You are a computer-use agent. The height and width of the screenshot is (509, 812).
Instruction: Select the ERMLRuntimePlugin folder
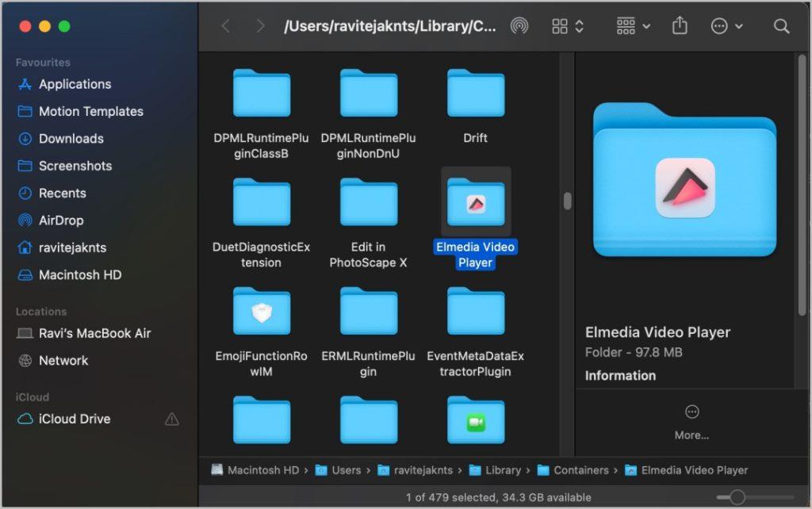(369, 312)
